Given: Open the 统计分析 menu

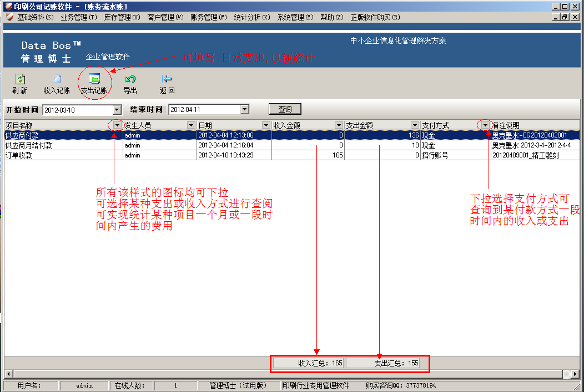Looking at the screenshot, I should coord(251,17).
